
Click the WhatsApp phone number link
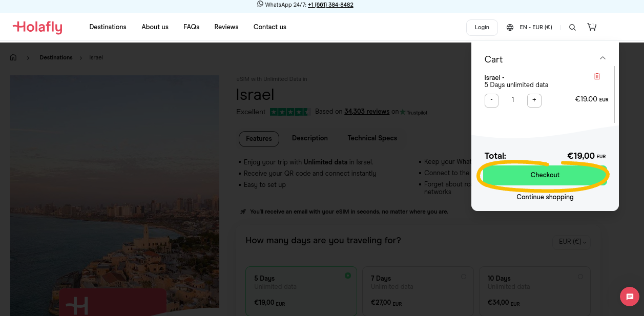coord(330,5)
